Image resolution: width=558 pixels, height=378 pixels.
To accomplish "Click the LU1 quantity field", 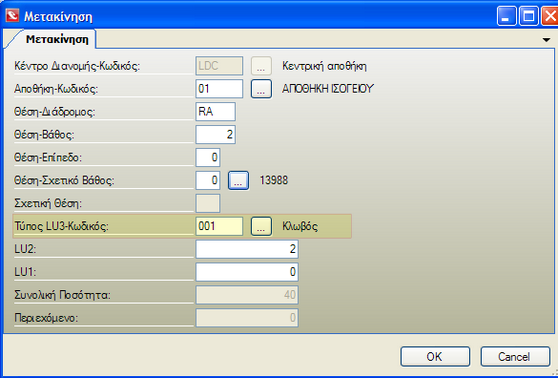I will click(x=247, y=272).
